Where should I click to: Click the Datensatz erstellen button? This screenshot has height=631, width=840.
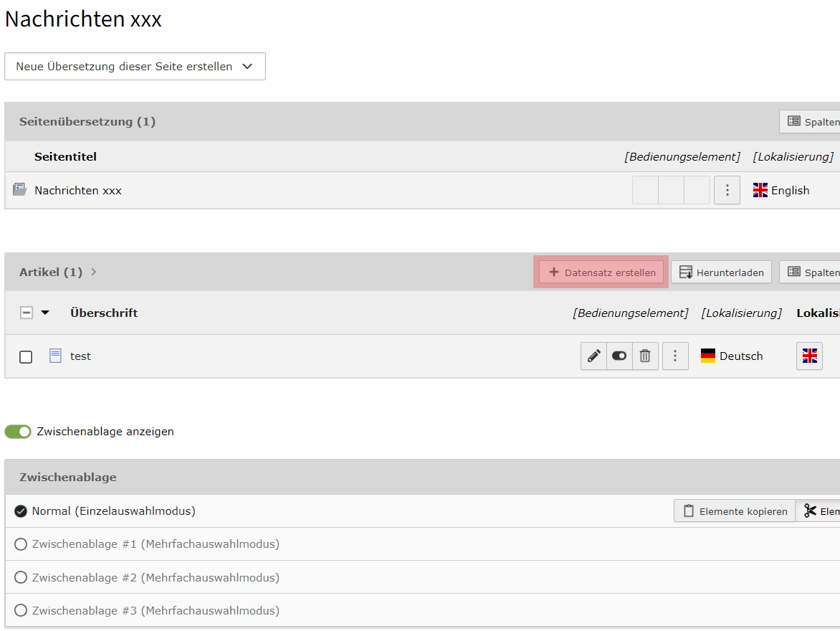click(601, 272)
